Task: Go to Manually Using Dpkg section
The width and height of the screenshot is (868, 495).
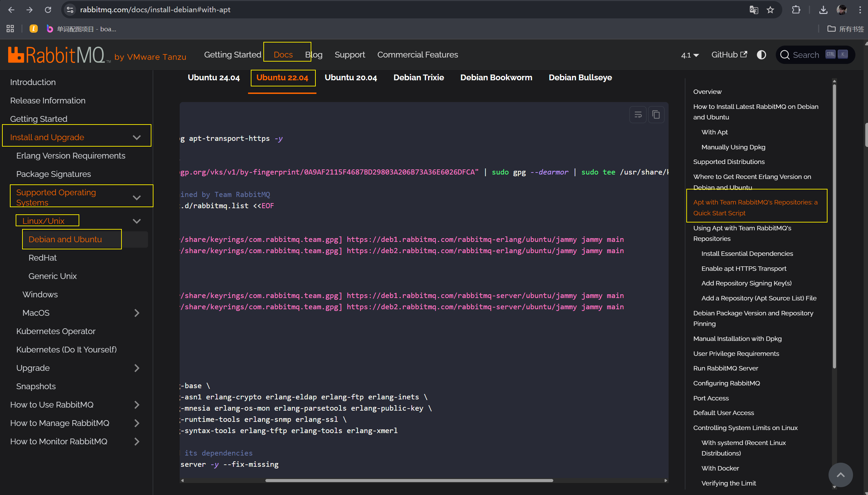Action: point(733,147)
